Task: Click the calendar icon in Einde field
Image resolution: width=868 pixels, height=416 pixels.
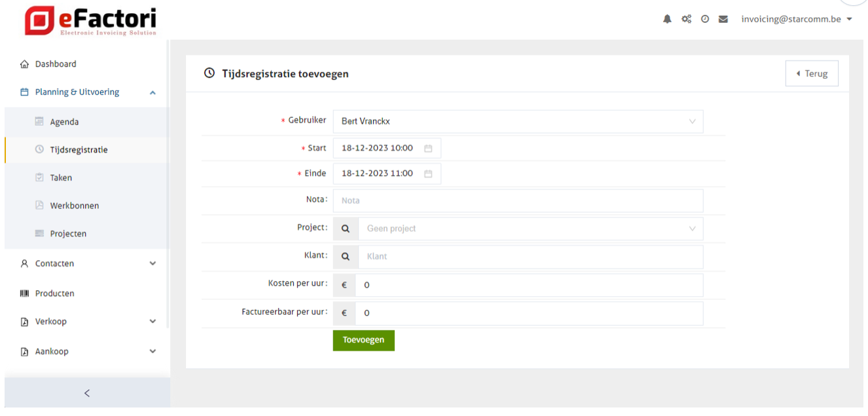Action: click(x=428, y=174)
